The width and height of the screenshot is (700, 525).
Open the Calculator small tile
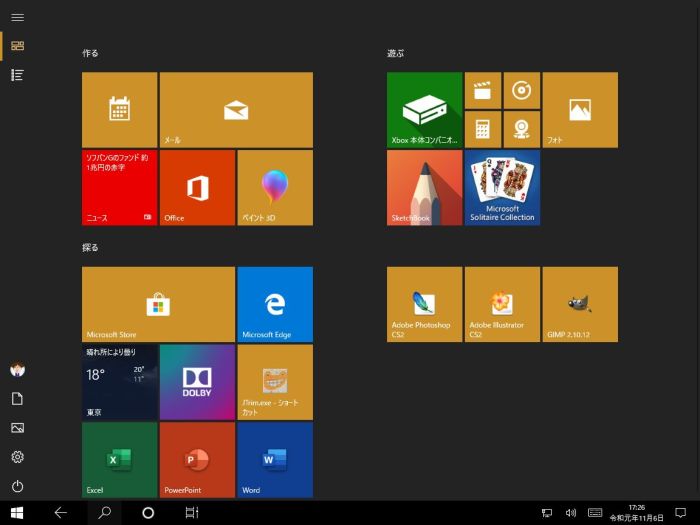click(483, 129)
